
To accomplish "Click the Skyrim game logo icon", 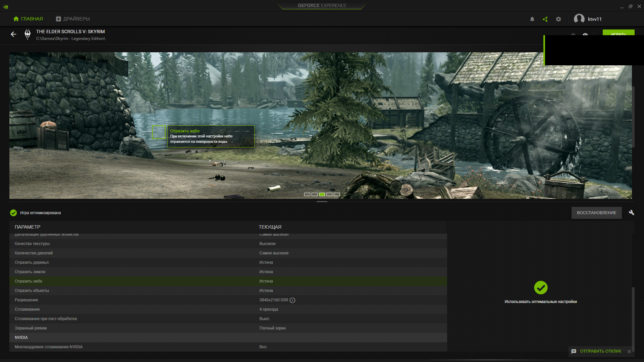I will 28,34.
